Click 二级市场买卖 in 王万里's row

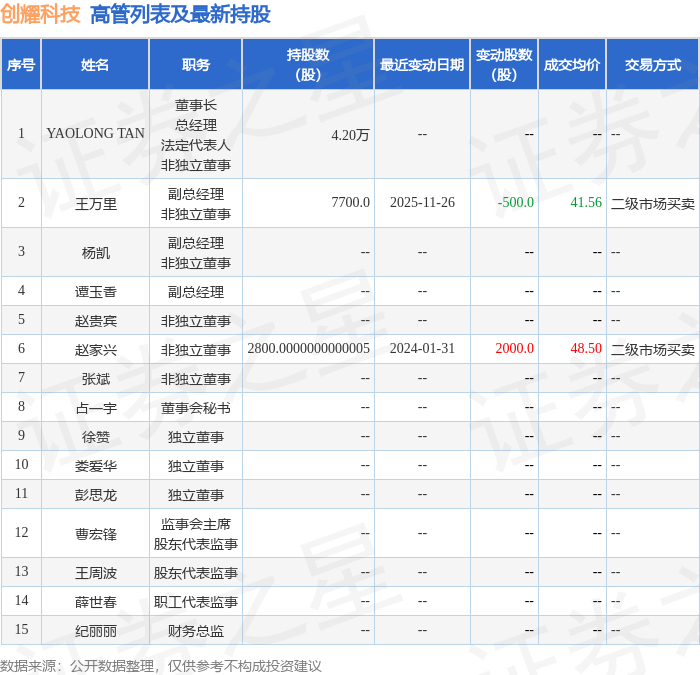click(653, 204)
